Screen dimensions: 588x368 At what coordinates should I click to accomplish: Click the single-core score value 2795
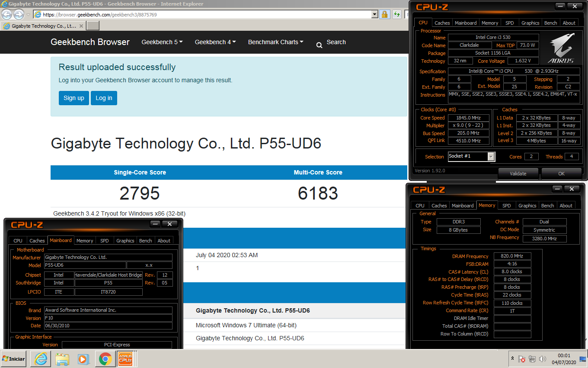point(140,193)
